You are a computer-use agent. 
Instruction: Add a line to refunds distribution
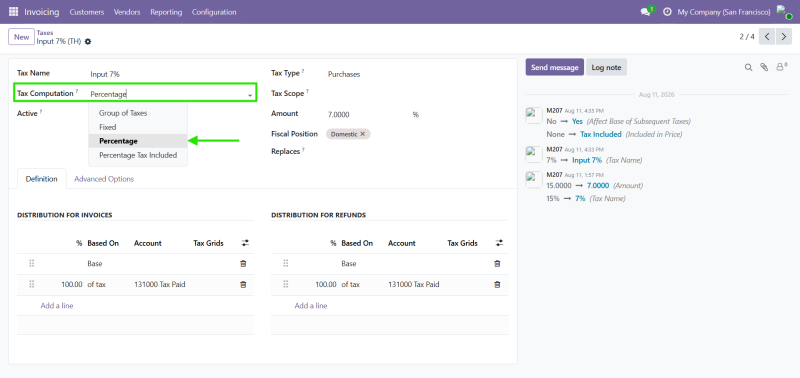point(311,306)
